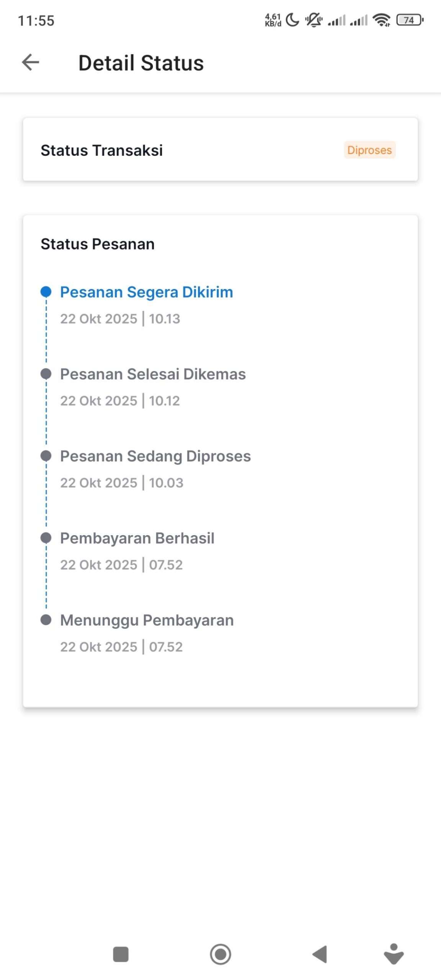Tap the Pesanan Selesai Dikemas timeline entry

(x=152, y=374)
